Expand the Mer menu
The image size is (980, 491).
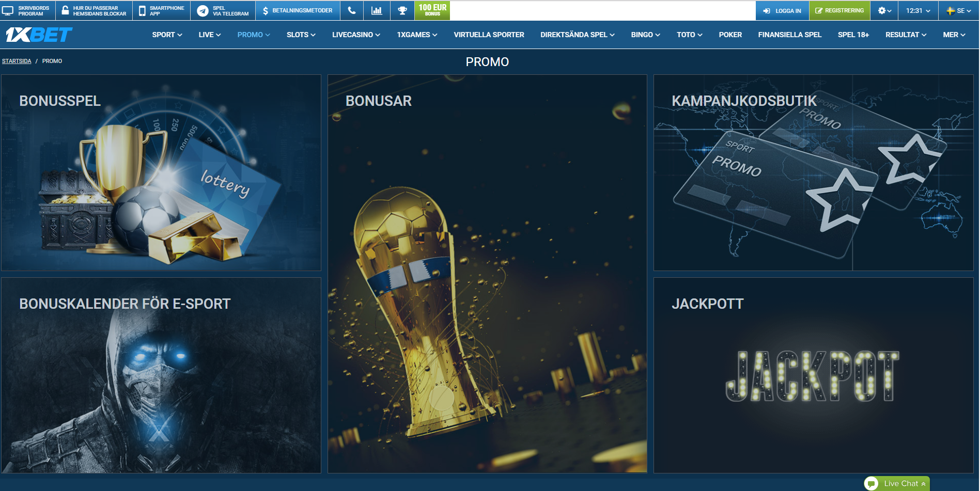coord(954,35)
